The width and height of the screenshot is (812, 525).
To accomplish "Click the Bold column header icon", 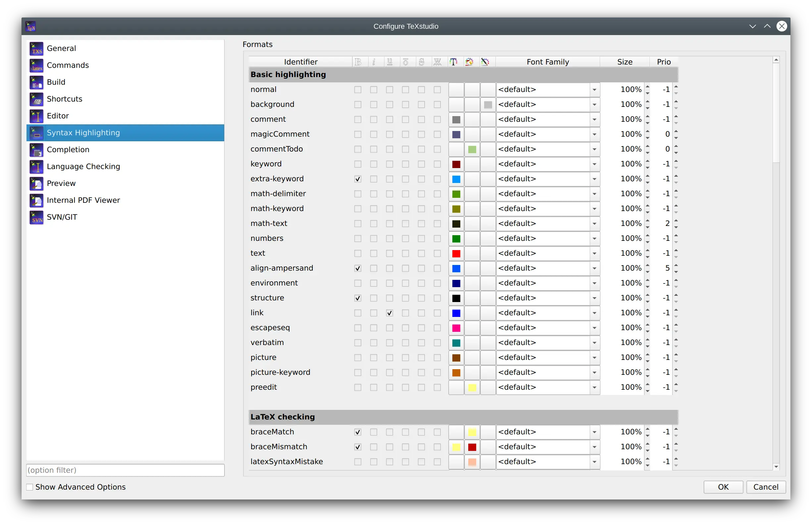I will 358,62.
